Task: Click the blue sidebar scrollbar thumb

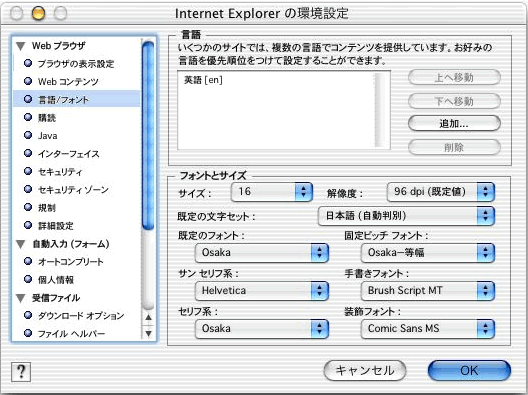Action: [x=148, y=136]
